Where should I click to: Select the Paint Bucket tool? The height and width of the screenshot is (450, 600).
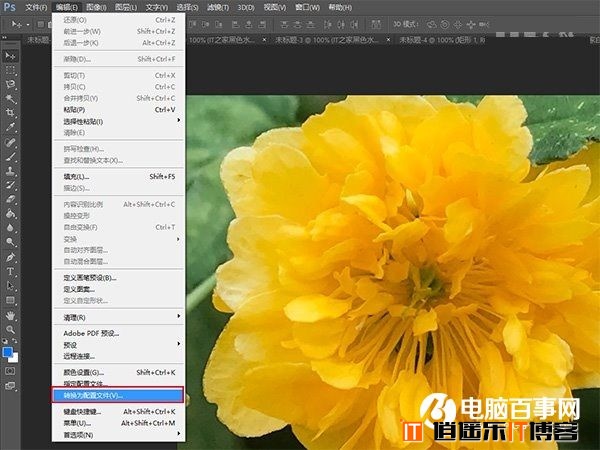(10, 214)
